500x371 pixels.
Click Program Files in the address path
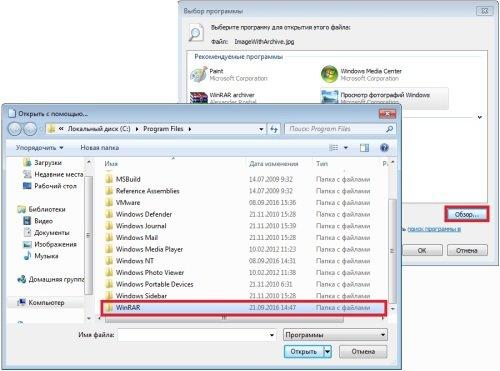click(163, 129)
